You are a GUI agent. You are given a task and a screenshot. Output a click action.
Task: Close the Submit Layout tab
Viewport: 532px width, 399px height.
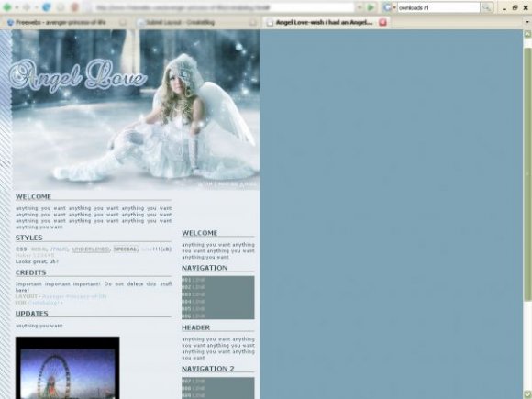click(x=253, y=22)
